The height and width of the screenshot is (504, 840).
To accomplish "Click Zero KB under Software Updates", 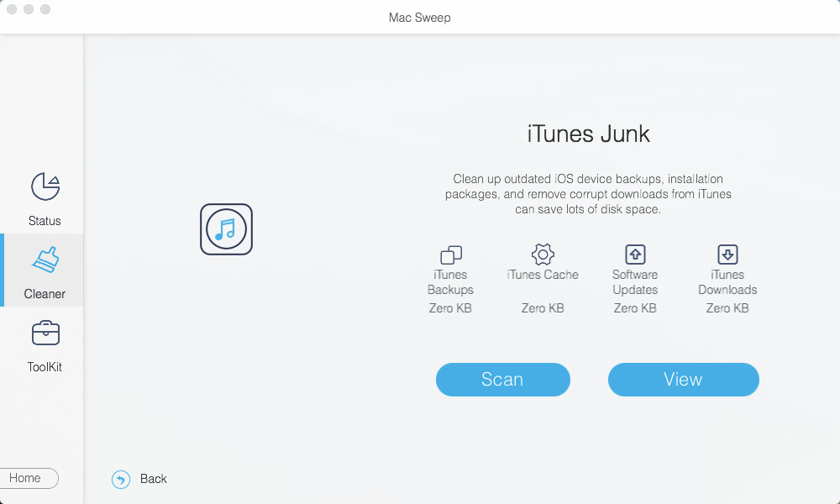I will (x=635, y=308).
